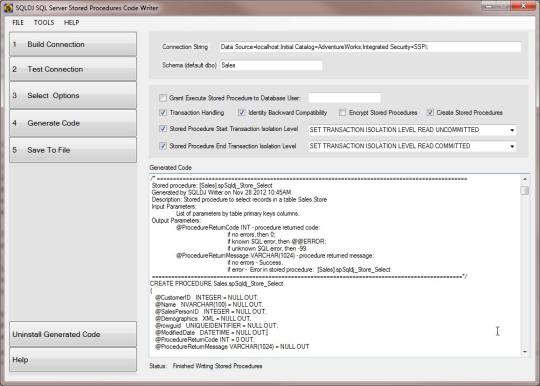Click the Test Connection step button
Image resolution: width=540 pixels, height=386 pixels.
(73, 69)
